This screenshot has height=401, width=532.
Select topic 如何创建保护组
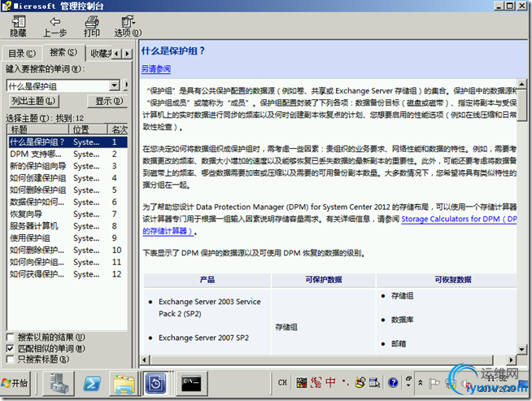point(68,178)
